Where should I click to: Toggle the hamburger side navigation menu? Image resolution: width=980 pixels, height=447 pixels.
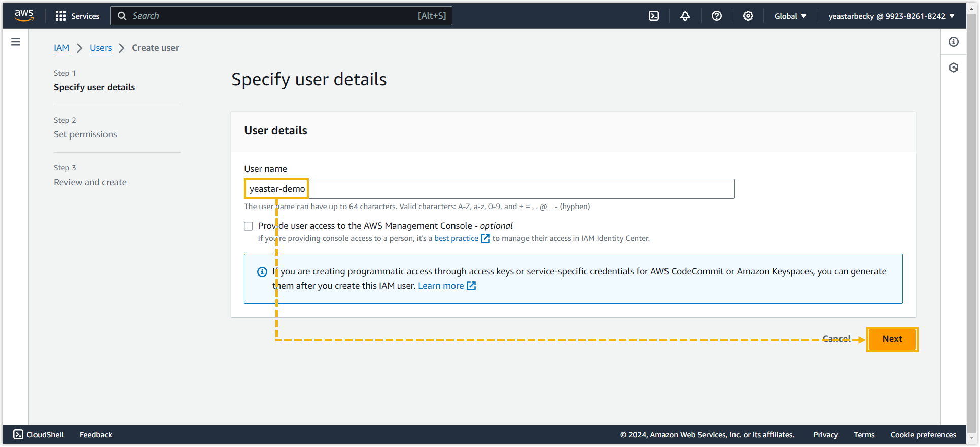[16, 42]
